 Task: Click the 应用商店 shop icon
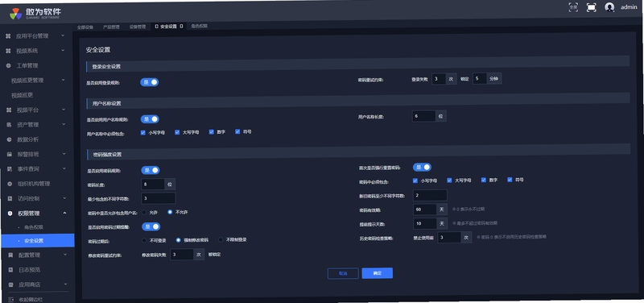[x=11, y=284]
